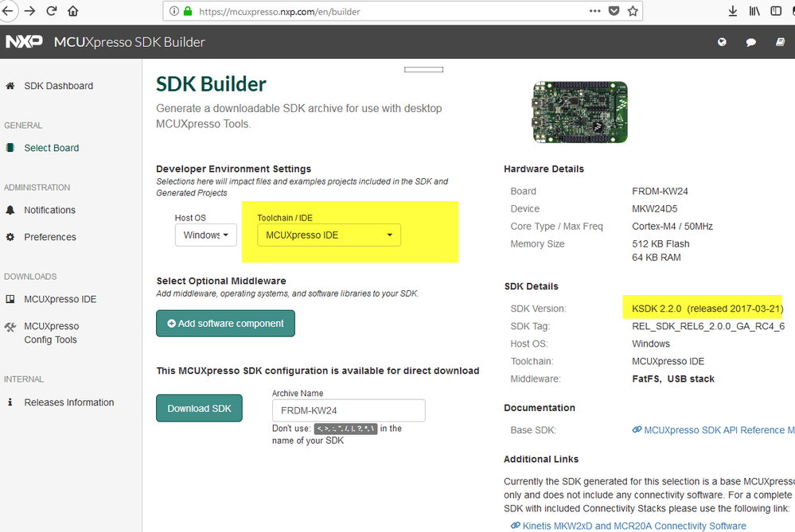This screenshot has width=795, height=532.
Task: Click the browser back arrow
Action: coord(6,10)
